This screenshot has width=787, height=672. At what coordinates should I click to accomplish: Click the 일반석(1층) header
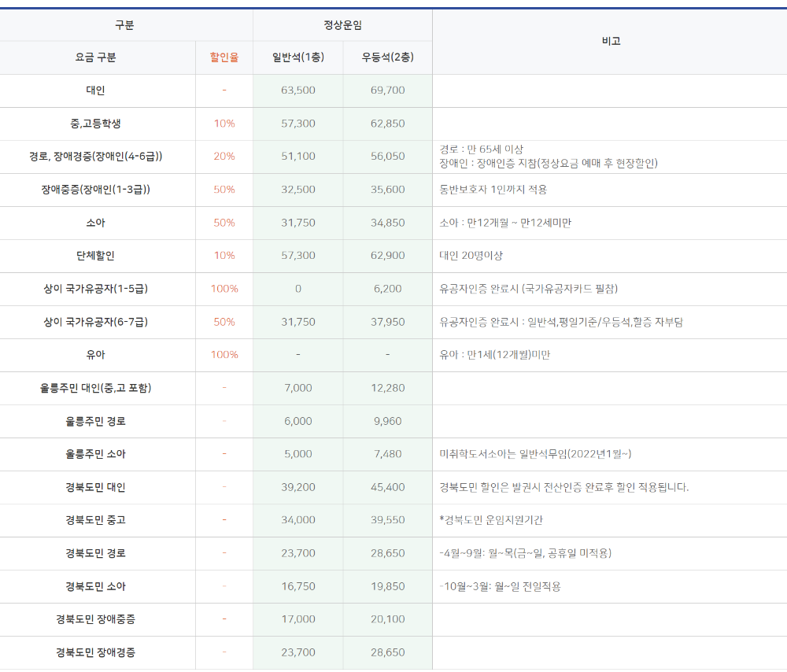297,57
